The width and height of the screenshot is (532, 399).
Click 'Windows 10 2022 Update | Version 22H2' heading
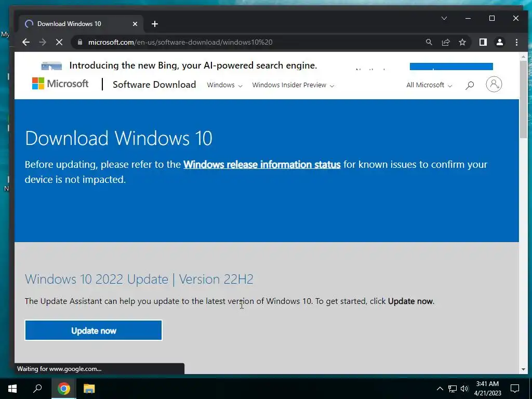[x=139, y=279]
